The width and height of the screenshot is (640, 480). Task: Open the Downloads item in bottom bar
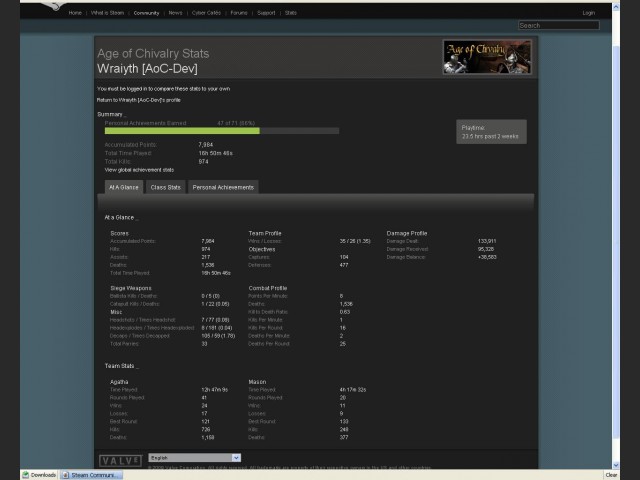coord(39,475)
